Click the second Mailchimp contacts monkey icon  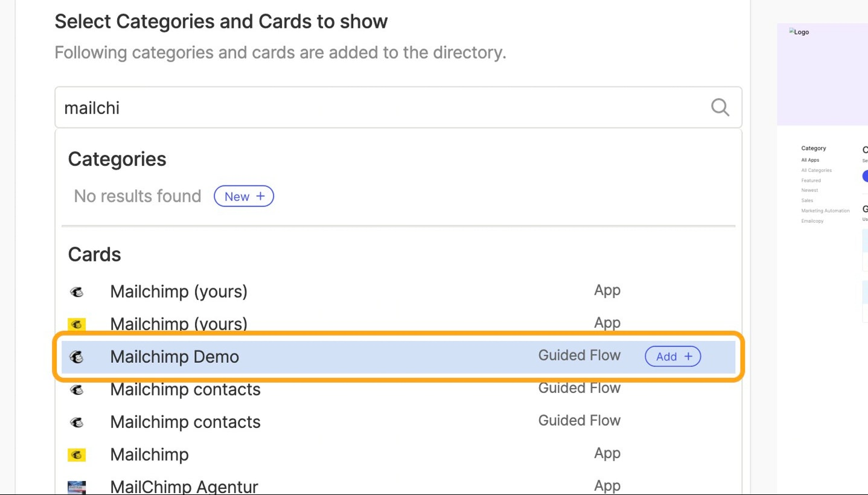[77, 422]
